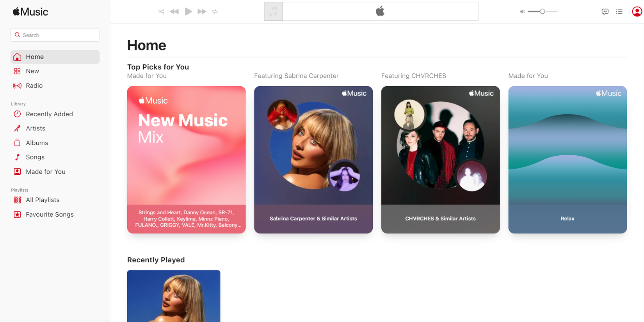The height and width of the screenshot is (322, 644).
Task: Click 'Featuring Sabrina Carpenter' label
Action: pyautogui.click(x=296, y=76)
